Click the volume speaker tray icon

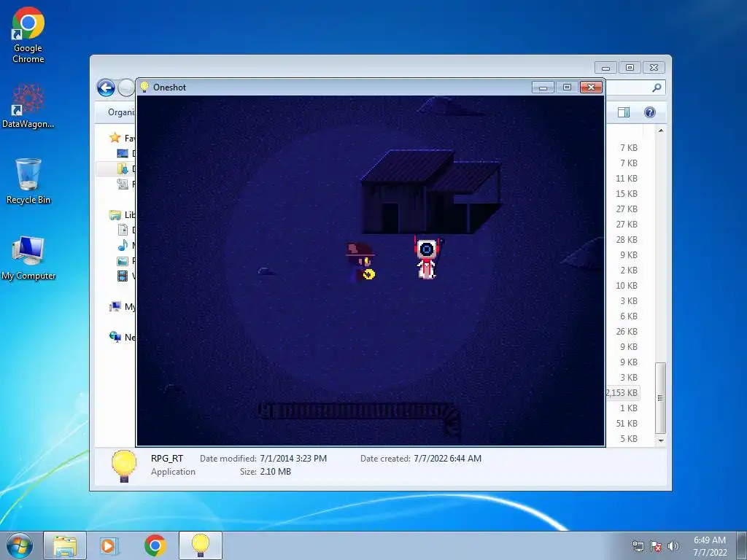(x=673, y=546)
